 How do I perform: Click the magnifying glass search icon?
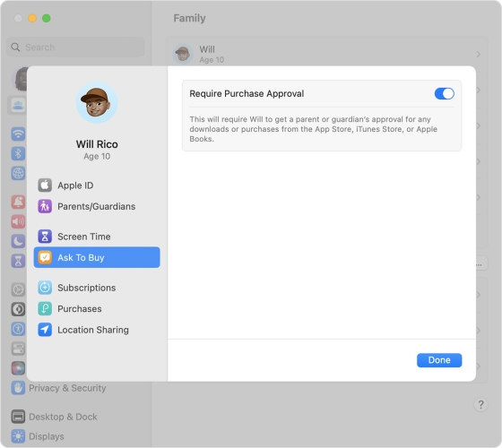click(x=15, y=47)
